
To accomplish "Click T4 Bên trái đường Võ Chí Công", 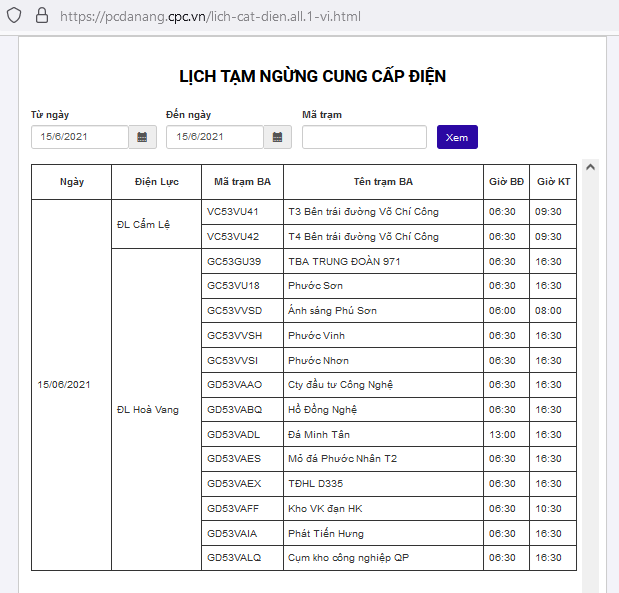I will 363,237.
